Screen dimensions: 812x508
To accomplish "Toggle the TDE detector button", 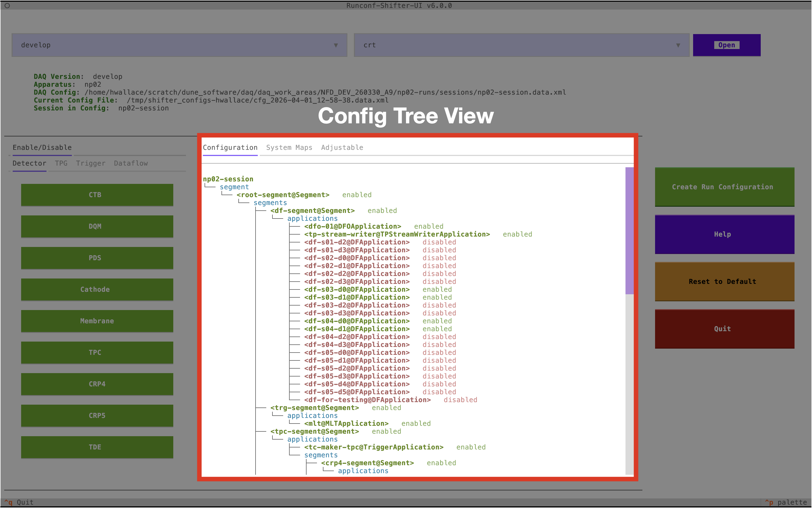I will 97,447.
